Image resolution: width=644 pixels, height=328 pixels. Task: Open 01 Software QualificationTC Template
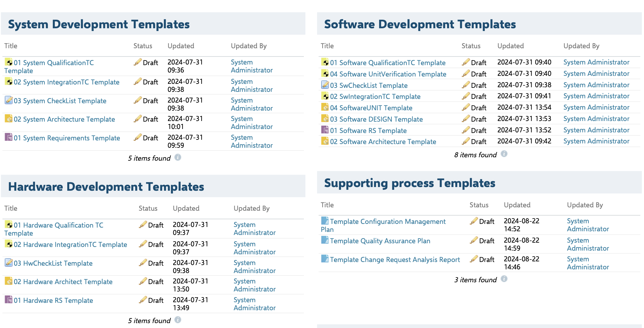click(x=388, y=63)
